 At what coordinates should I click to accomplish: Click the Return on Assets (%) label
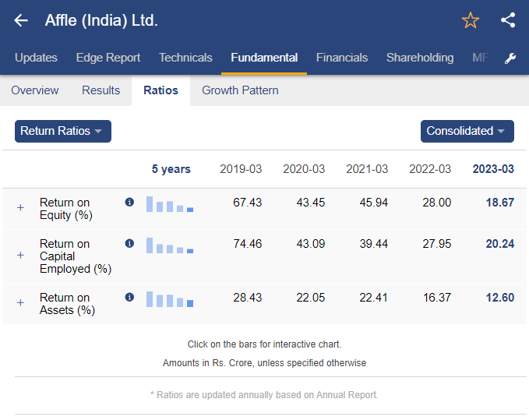67,304
